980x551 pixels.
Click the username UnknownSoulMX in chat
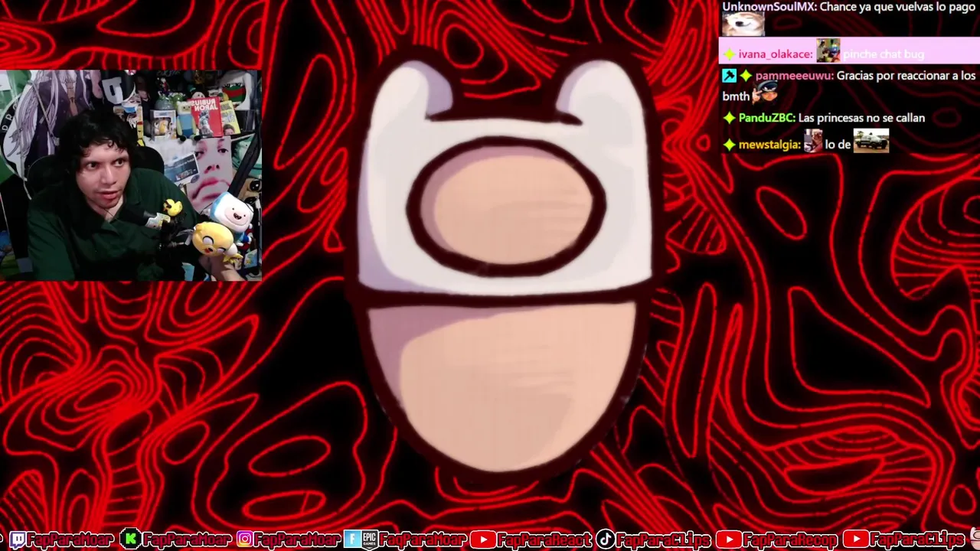769,6
